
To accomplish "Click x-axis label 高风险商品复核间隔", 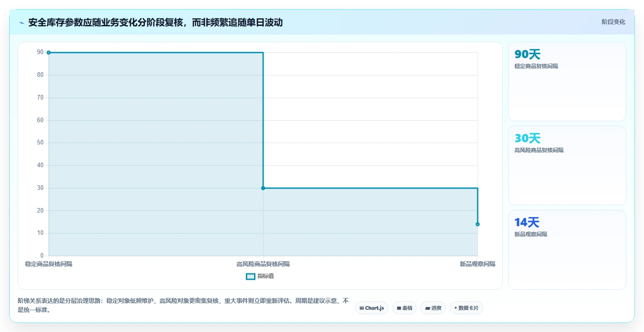I will click(263, 264).
